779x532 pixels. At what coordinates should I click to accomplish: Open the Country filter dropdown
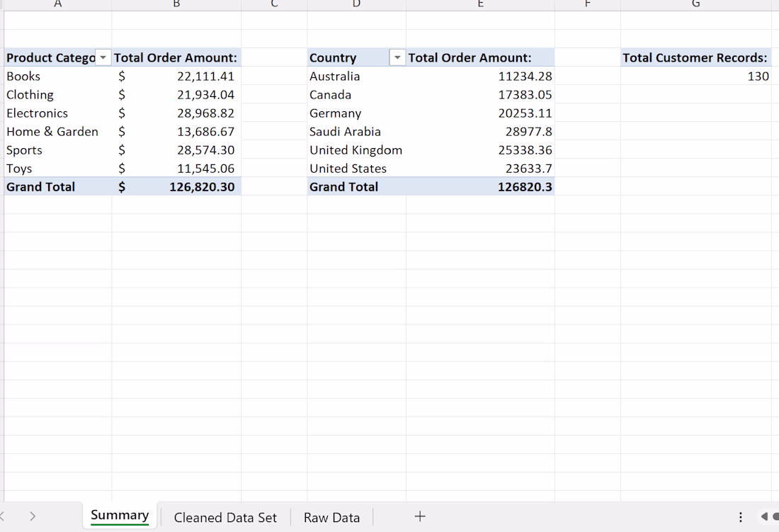(397, 57)
